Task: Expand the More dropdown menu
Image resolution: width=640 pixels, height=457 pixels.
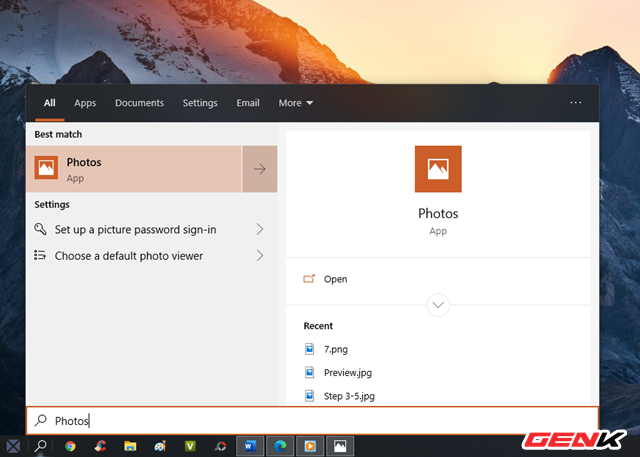Action: click(295, 103)
